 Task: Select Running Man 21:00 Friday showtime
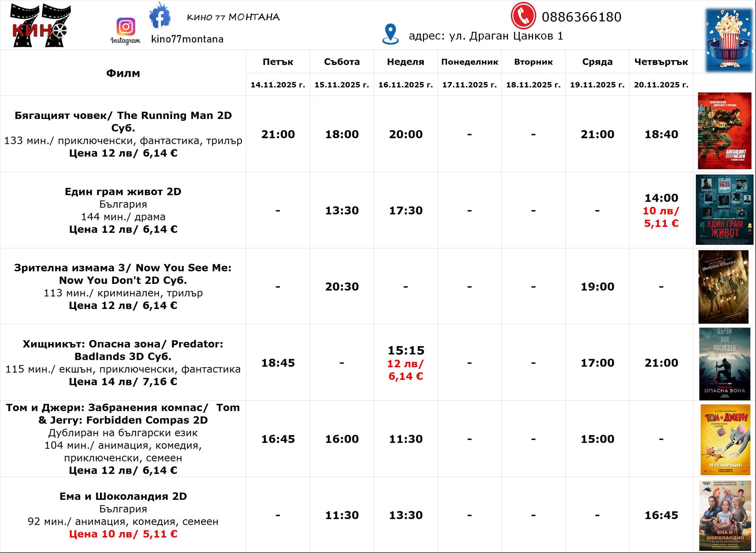coord(278,134)
